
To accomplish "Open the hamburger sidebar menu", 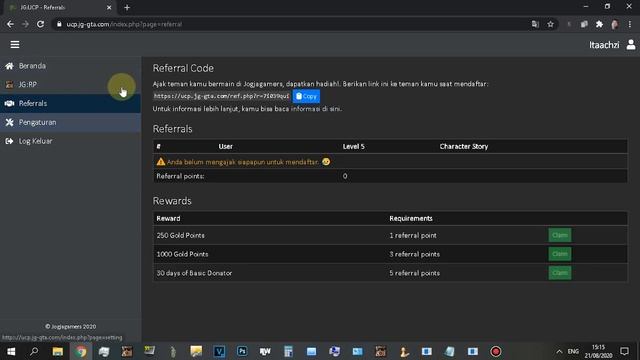I will pyautogui.click(x=15, y=44).
